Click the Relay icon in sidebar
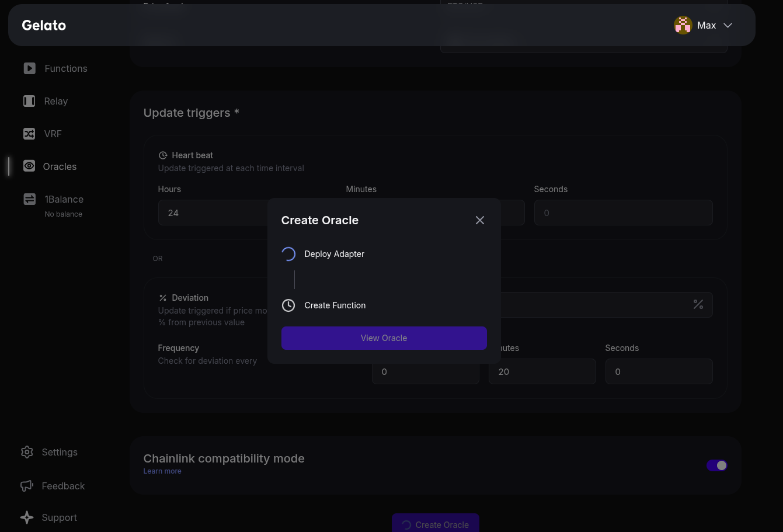This screenshot has width=783, height=532. coord(29,101)
